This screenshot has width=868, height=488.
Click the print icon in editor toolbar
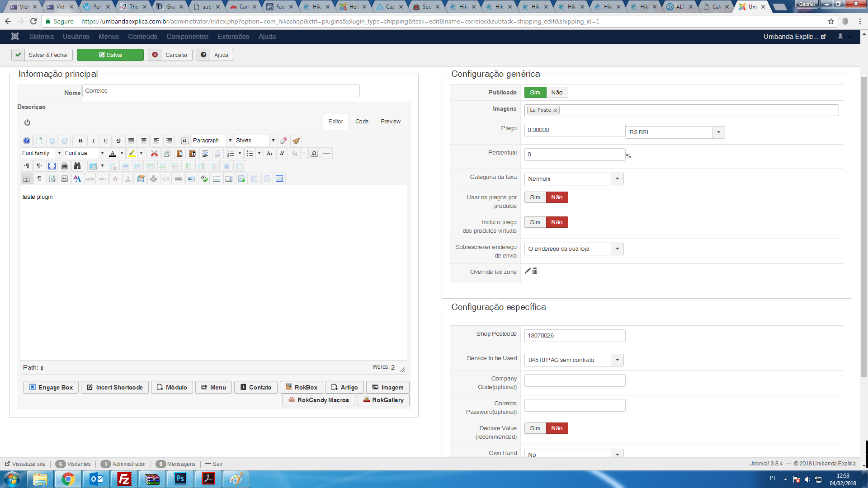(65, 166)
